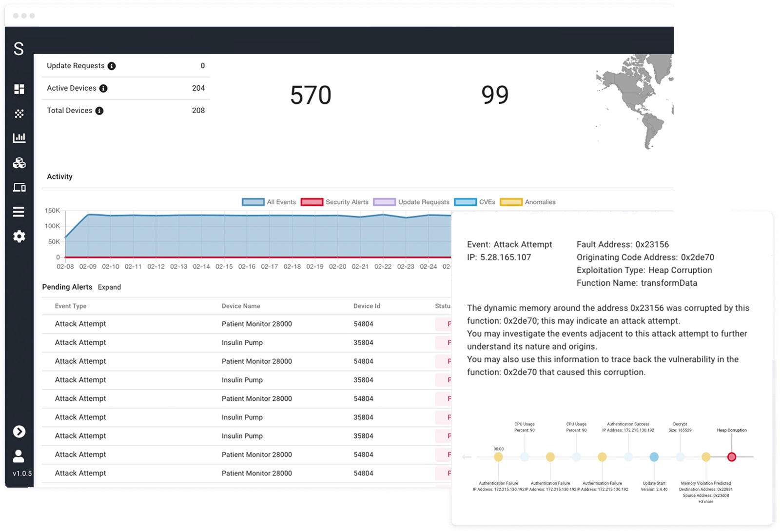Select the red Heap Corruption timeline marker
The height and width of the screenshot is (532, 780).
731,457
